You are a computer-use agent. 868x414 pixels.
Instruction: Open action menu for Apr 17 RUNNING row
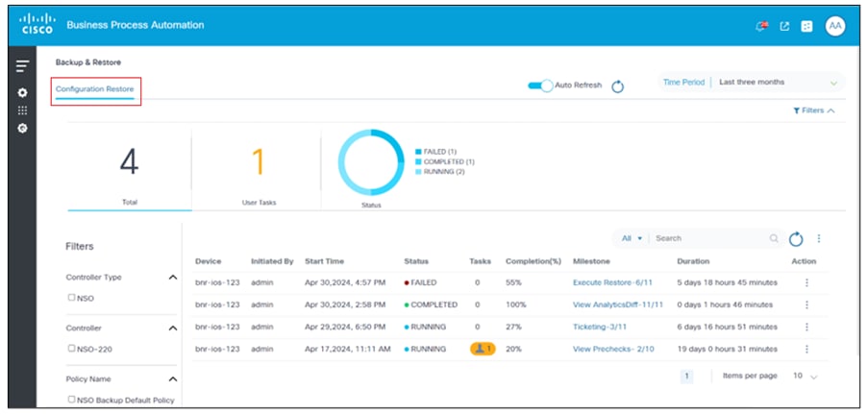click(806, 349)
